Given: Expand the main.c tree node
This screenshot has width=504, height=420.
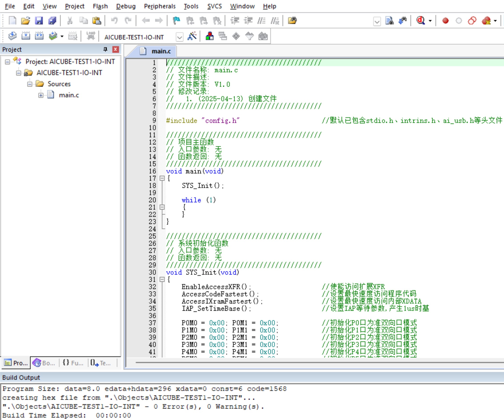Looking at the screenshot, I should pos(41,95).
